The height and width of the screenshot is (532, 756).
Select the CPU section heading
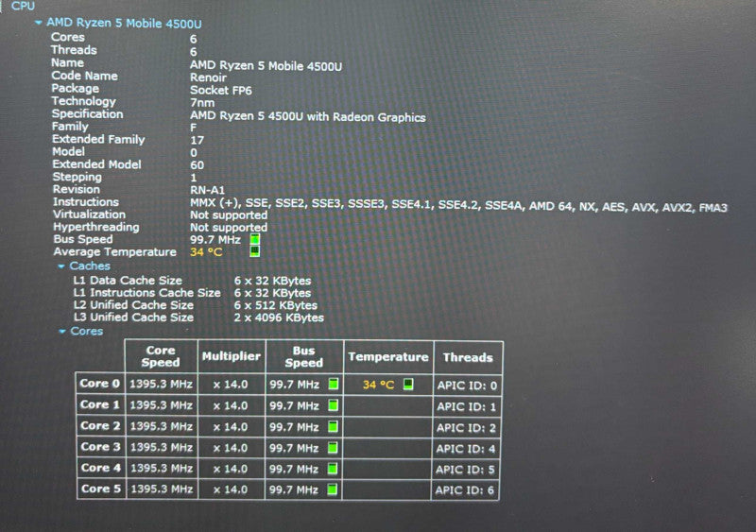(x=23, y=6)
